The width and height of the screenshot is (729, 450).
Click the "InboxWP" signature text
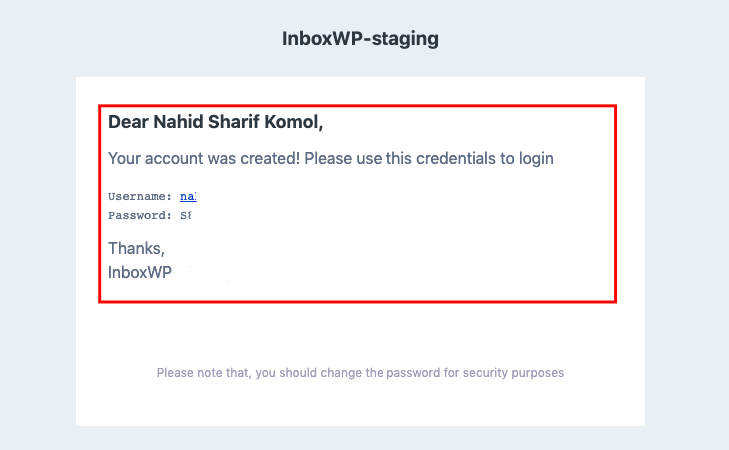(x=140, y=271)
